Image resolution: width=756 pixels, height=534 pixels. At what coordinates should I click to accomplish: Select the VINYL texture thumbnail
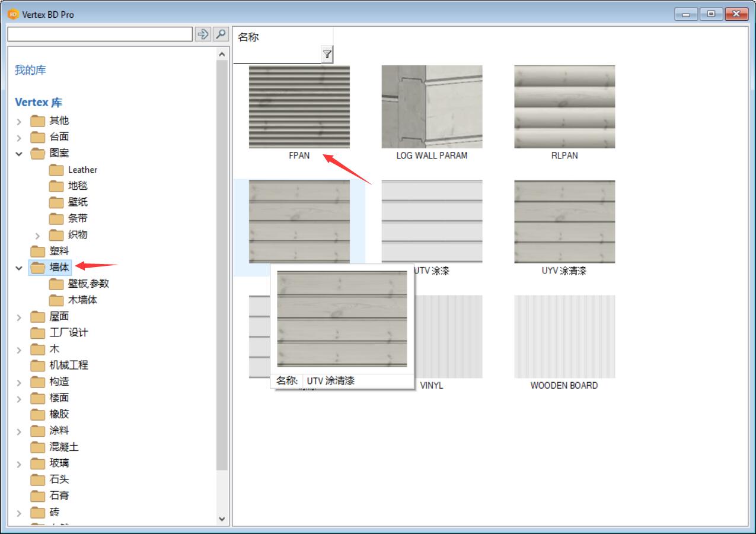(448, 336)
